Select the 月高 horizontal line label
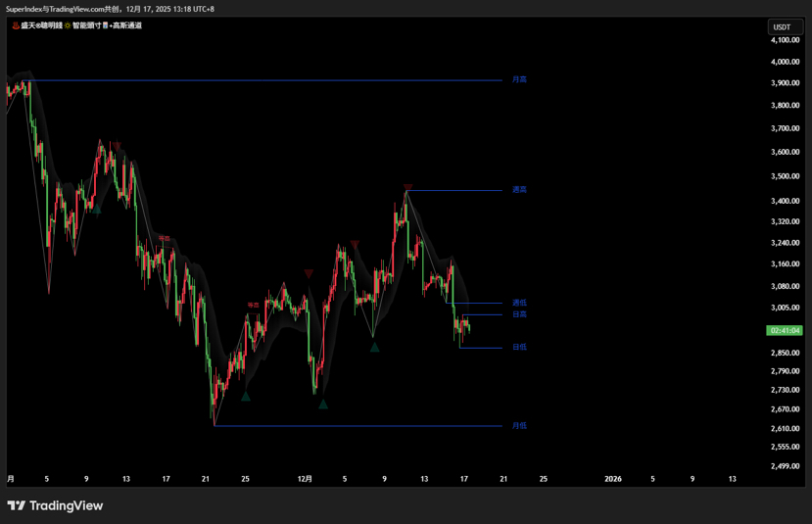Screen dimensions: 812x524 point(519,79)
